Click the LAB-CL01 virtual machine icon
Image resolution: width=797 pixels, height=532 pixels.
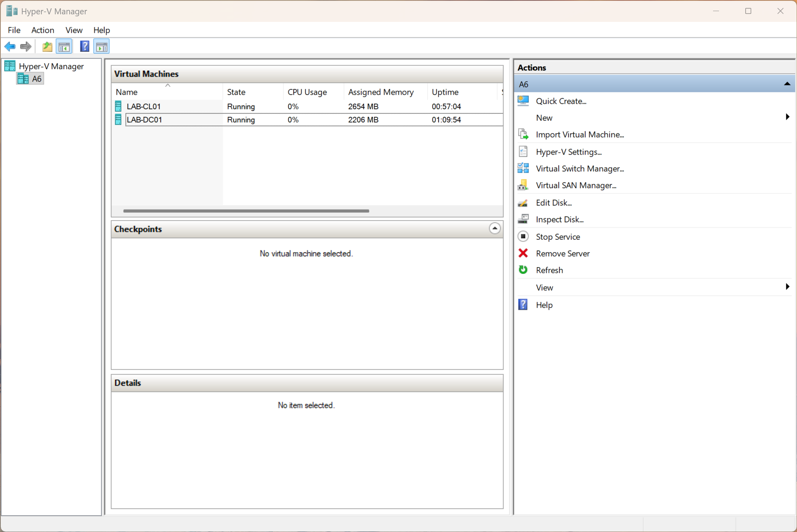[118, 106]
